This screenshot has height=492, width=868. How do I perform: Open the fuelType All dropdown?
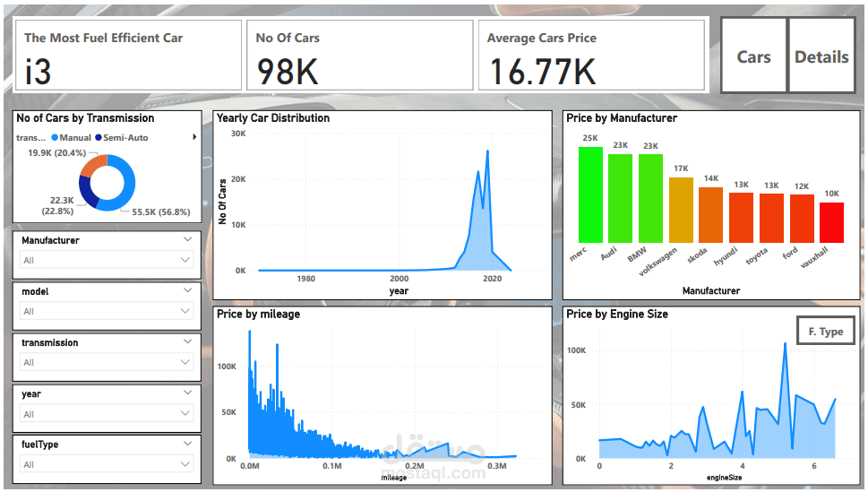107,463
